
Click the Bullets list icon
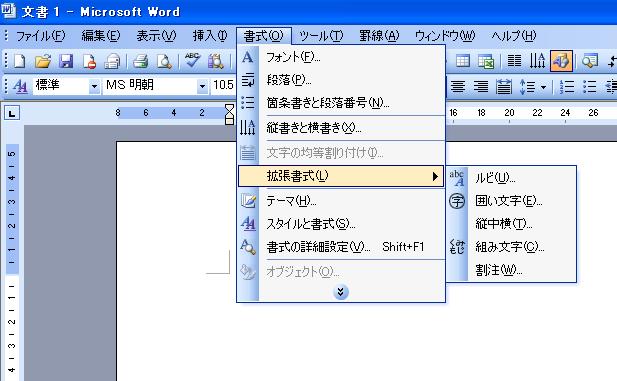coord(590,86)
